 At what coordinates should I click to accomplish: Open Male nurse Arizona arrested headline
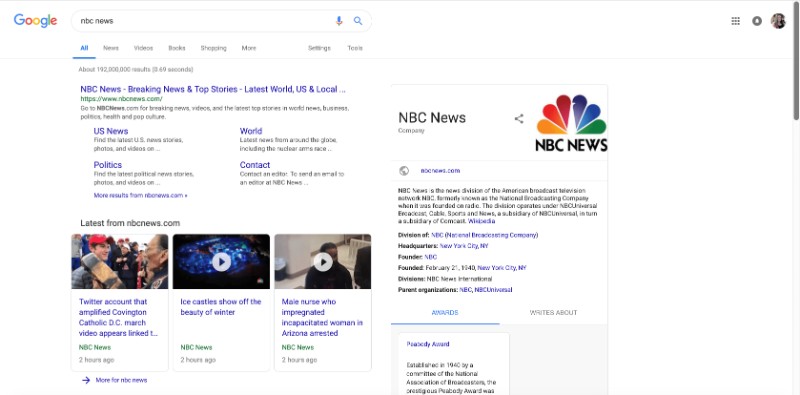click(322, 317)
